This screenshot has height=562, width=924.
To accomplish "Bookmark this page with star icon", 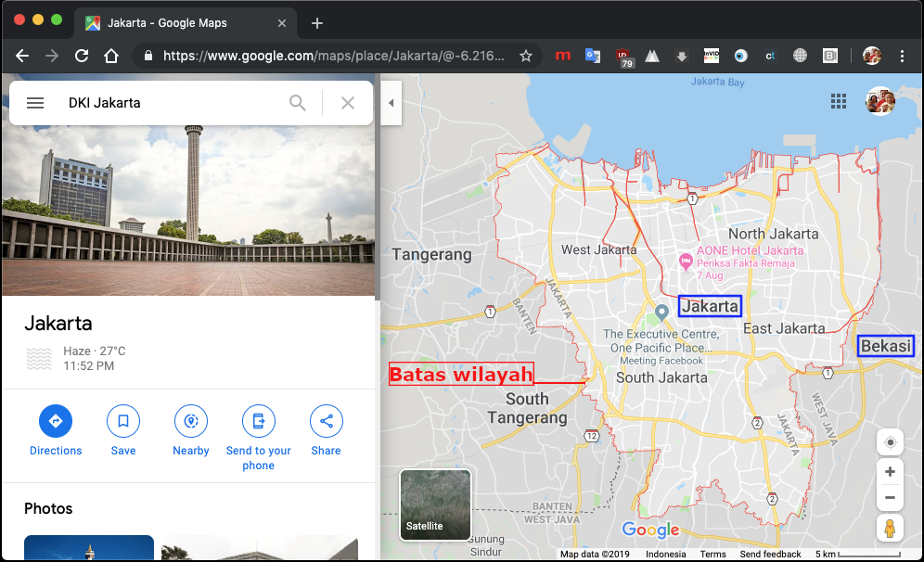I will tap(526, 56).
